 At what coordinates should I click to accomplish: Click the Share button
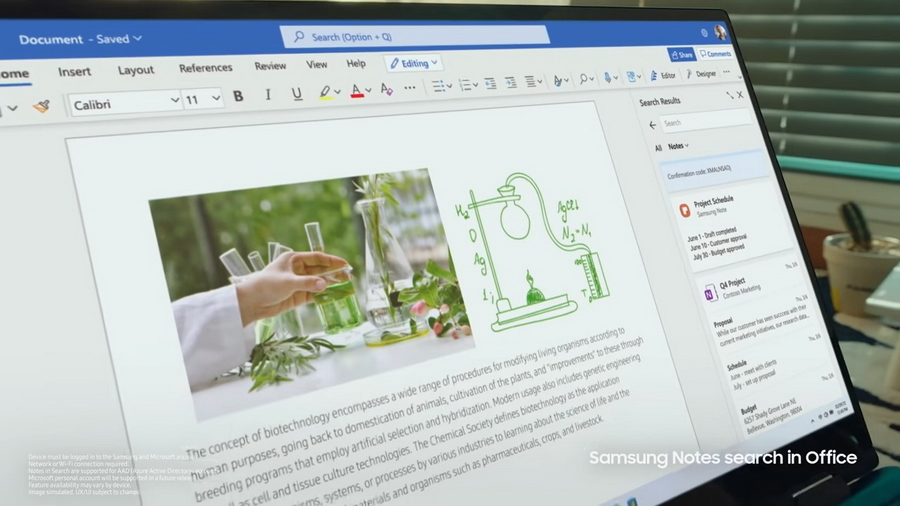pos(681,55)
